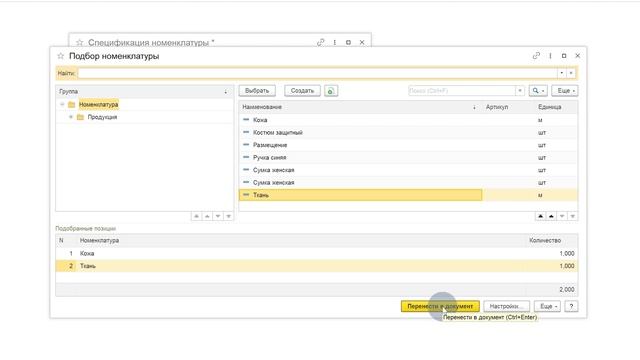Open Еще menu next to Настройки

tap(547, 306)
